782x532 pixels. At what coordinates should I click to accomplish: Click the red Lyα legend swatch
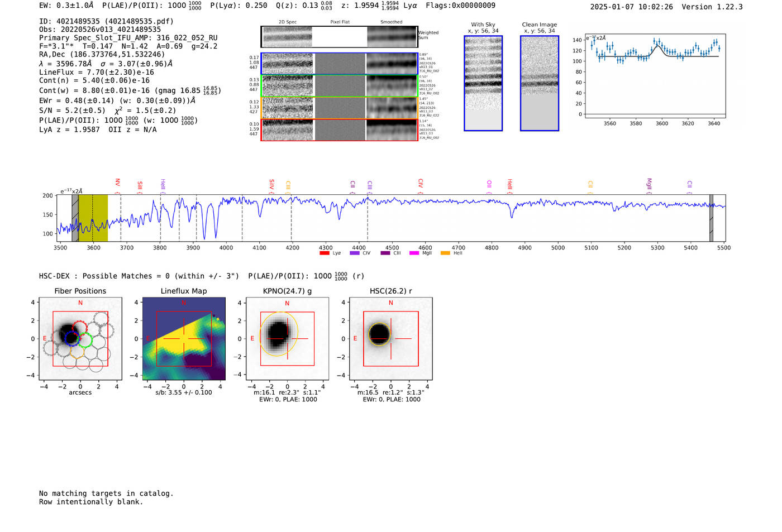click(325, 253)
